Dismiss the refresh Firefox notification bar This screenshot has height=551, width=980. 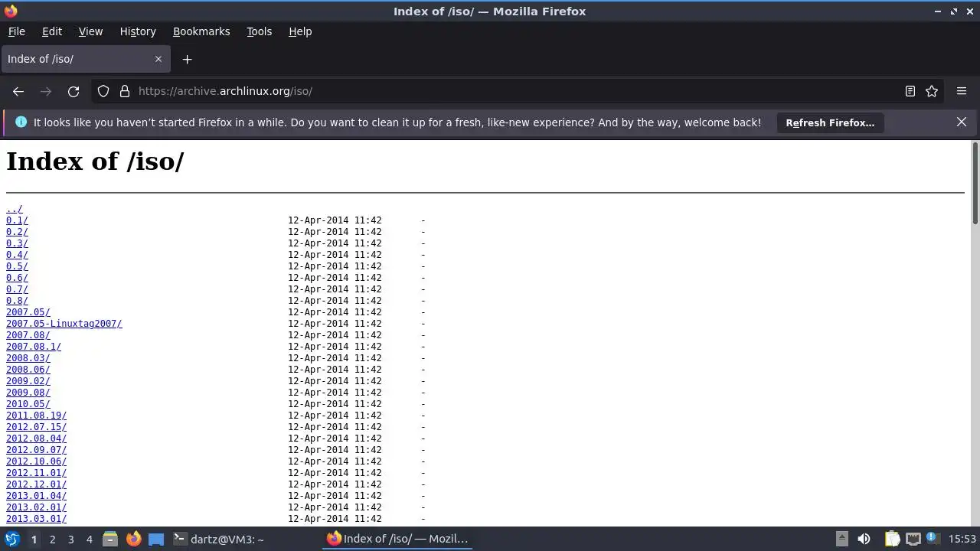(x=962, y=122)
